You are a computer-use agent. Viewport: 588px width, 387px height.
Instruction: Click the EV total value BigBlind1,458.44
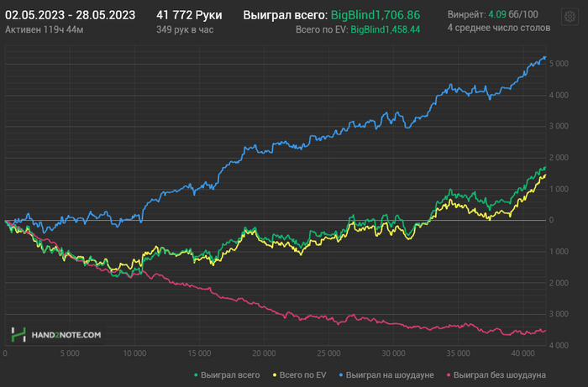(385, 29)
